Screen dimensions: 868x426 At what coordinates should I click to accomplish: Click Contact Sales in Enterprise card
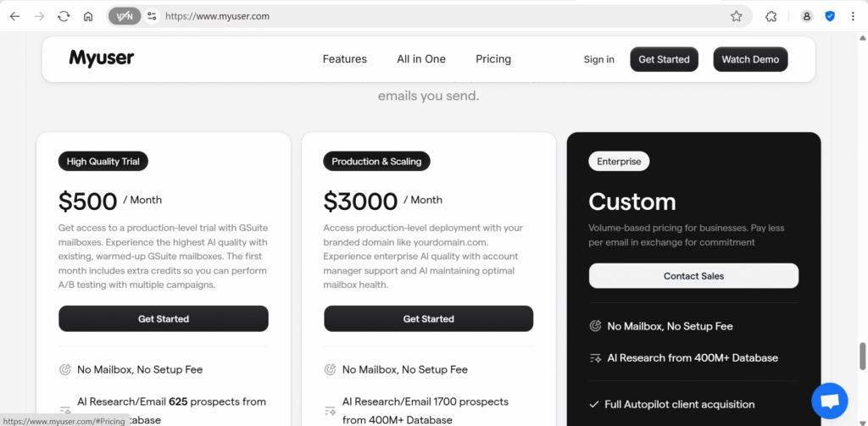tap(693, 276)
